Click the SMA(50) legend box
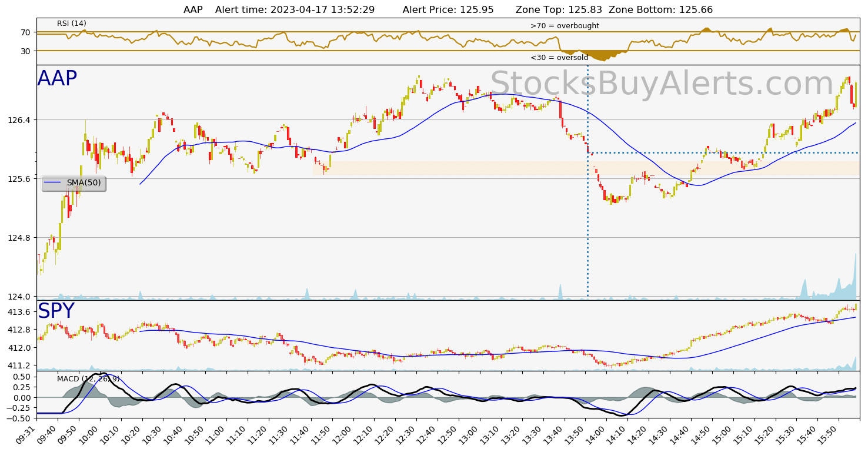 [x=74, y=183]
